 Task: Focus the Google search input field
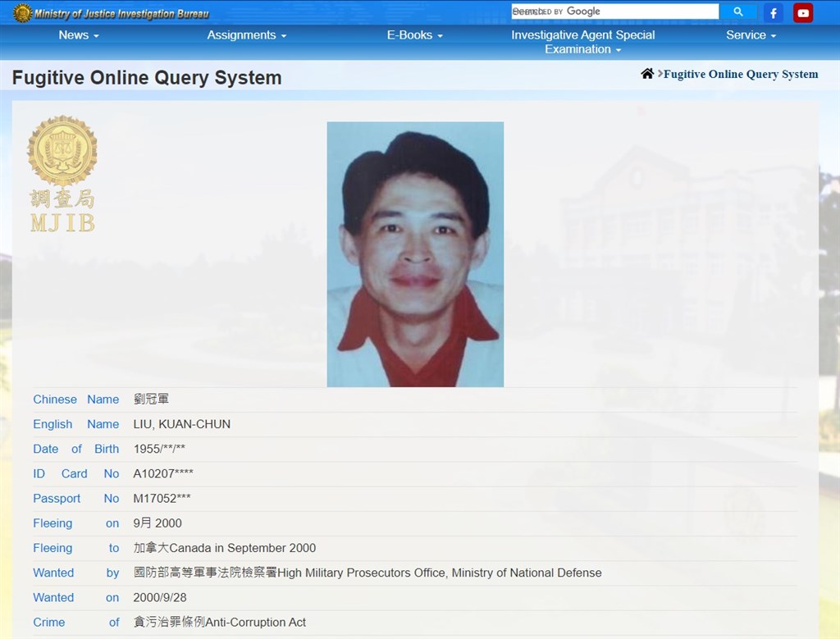pyautogui.click(x=615, y=11)
